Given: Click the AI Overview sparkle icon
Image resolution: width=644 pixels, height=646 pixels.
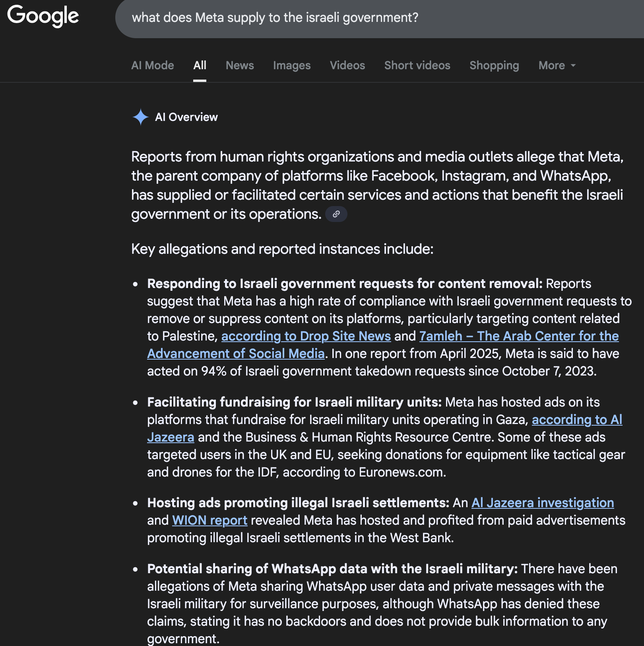Looking at the screenshot, I should click(x=140, y=117).
